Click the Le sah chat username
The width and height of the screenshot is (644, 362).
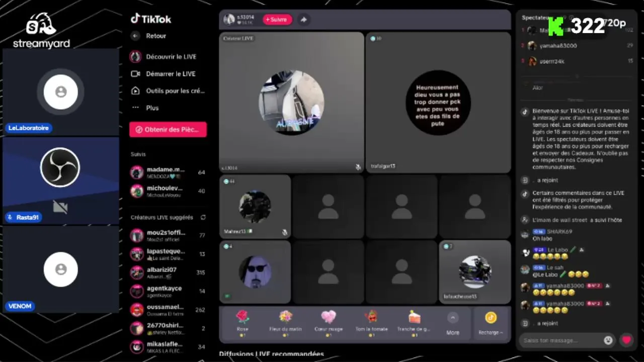tap(555, 268)
